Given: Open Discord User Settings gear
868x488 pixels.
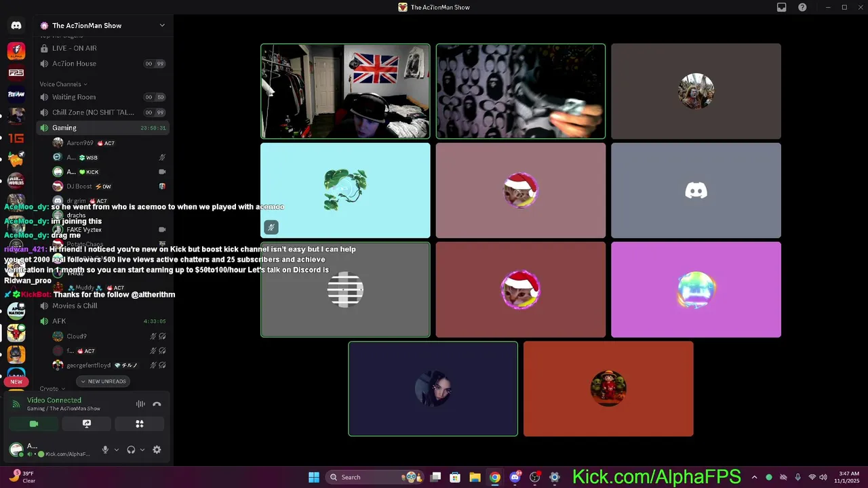Looking at the screenshot, I should point(157,449).
